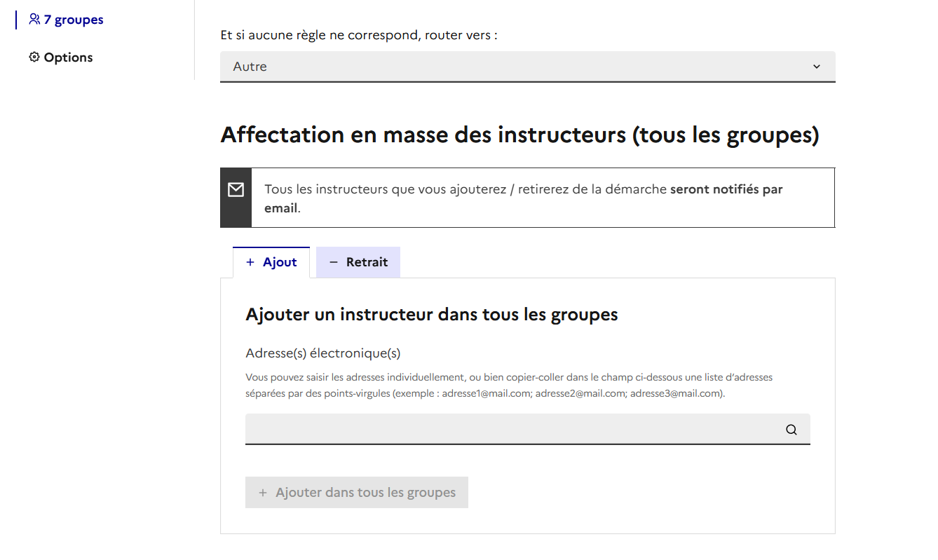Click the users icon beside 7 groupes
This screenshot has width=938, height=560.
click(x=34, y=20)
